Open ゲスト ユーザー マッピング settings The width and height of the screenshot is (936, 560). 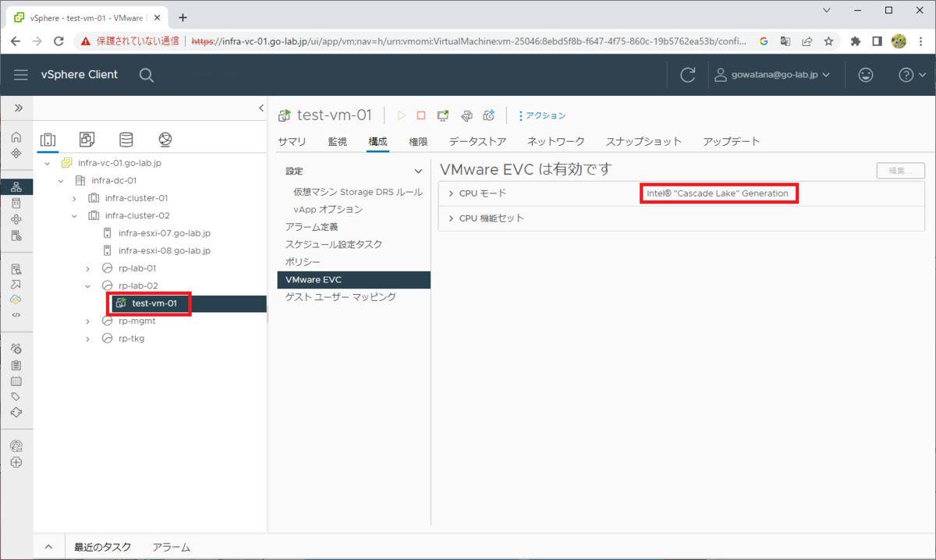(x=341, y=296)
